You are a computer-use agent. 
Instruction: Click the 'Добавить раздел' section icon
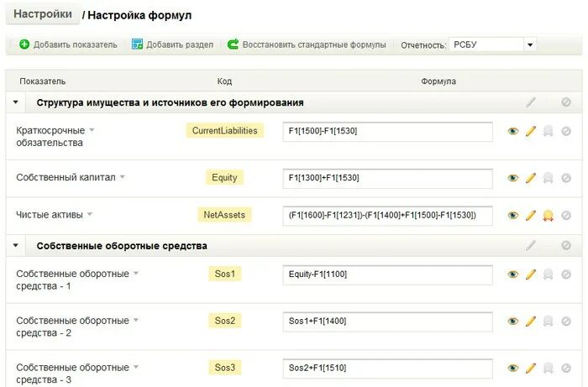[x=137, y=44]
